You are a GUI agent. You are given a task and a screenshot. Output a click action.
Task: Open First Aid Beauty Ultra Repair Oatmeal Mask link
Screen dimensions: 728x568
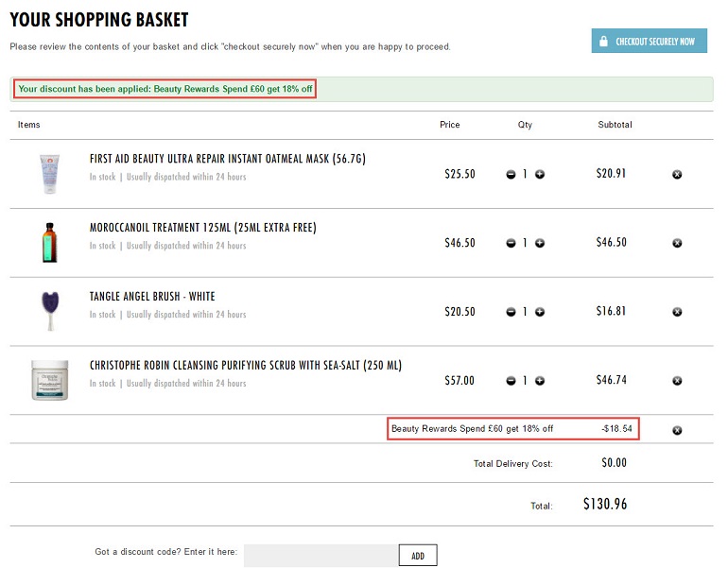[x=228, y=159]
